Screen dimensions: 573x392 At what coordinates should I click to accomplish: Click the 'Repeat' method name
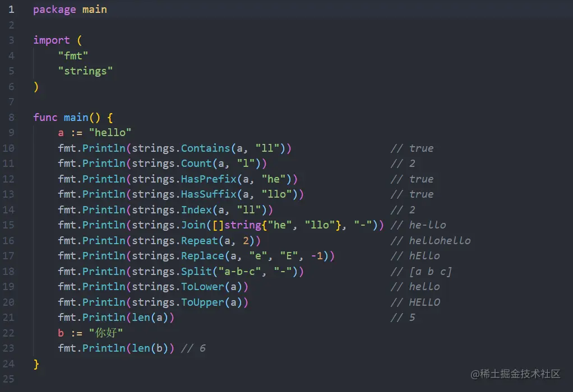point(200,241)
